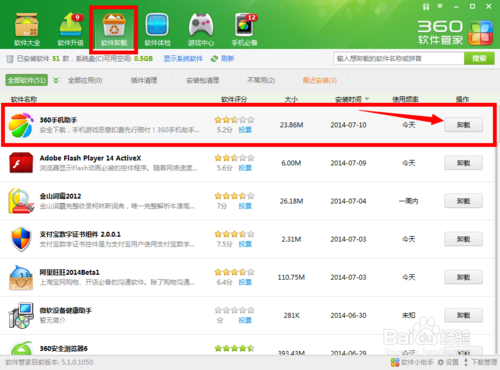Open the 软件大全 software library icon
500x370 pixels.
(27, 29)
